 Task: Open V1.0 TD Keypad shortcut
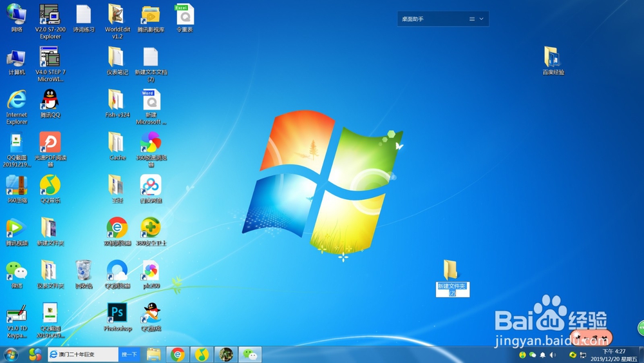tap(17, 320)
